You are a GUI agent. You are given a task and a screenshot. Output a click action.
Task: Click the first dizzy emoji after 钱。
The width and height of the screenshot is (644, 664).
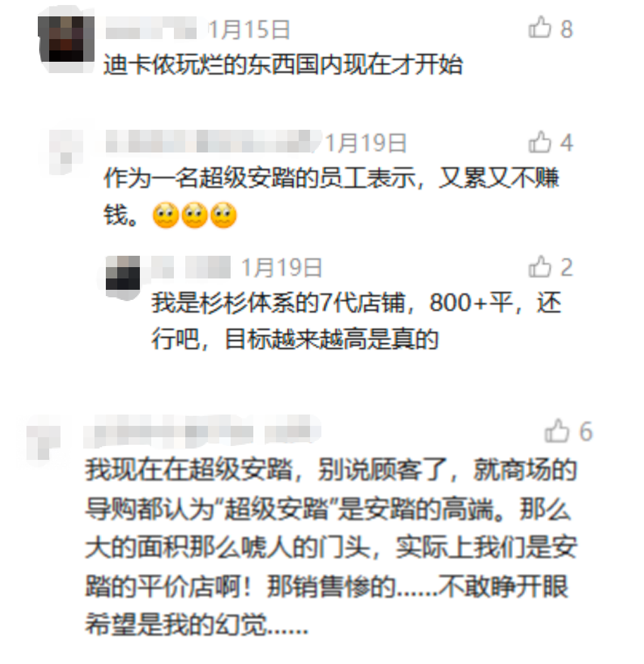click(x=166, y=215)
